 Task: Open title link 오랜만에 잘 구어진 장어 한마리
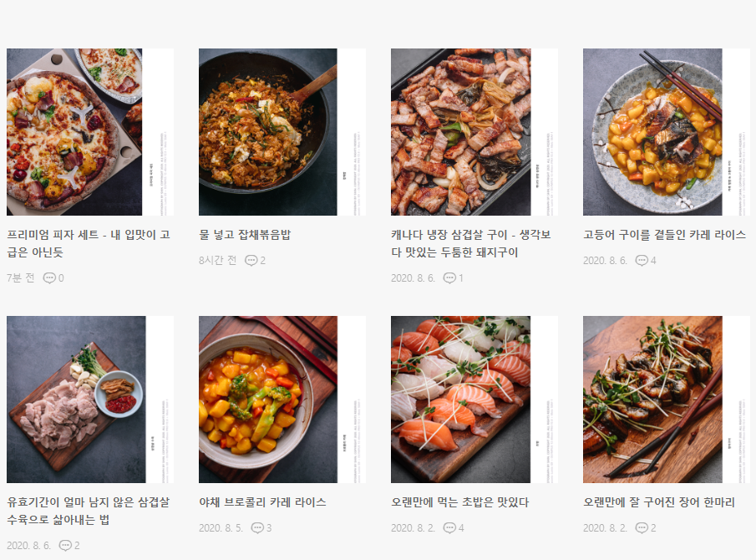[x=659, y=502]
